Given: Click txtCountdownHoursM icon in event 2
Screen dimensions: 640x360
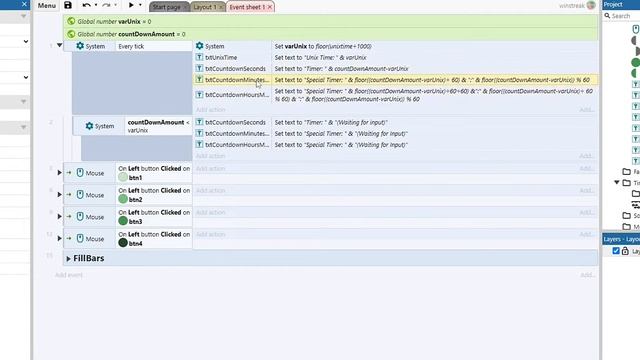Looking at the screenshot, I should (199, 144).
